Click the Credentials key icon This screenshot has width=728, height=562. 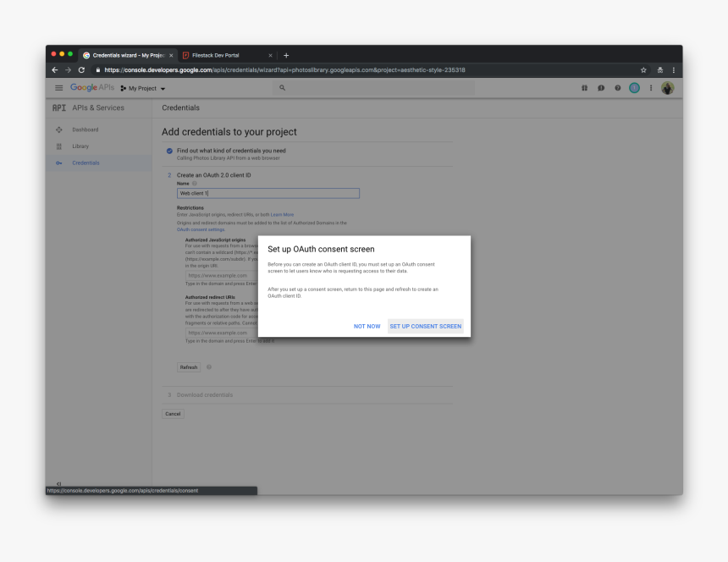[x=59, y=163]
